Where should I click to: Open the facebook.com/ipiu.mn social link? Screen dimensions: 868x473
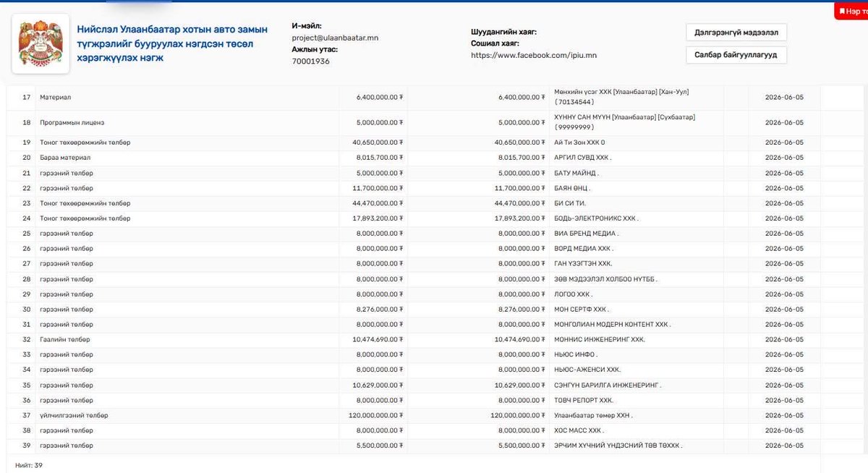534,55
